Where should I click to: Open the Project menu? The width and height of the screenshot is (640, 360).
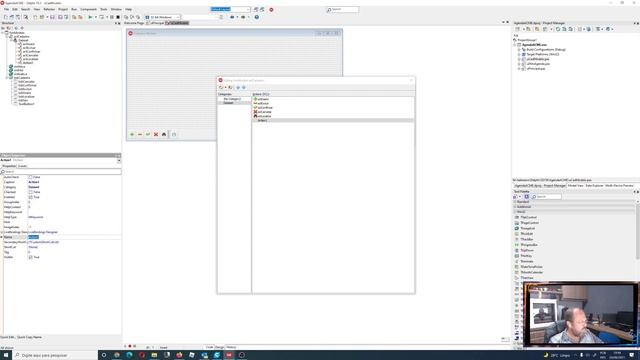63,9
